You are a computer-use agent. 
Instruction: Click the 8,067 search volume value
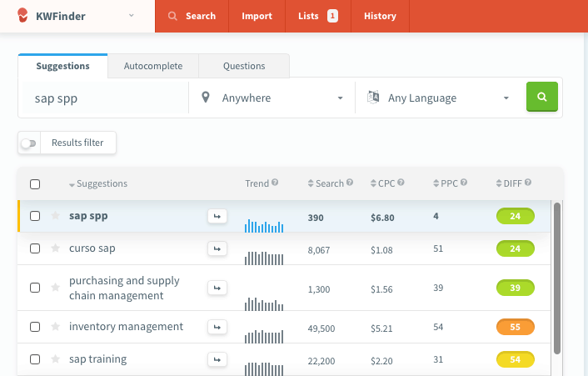[319, 250]
